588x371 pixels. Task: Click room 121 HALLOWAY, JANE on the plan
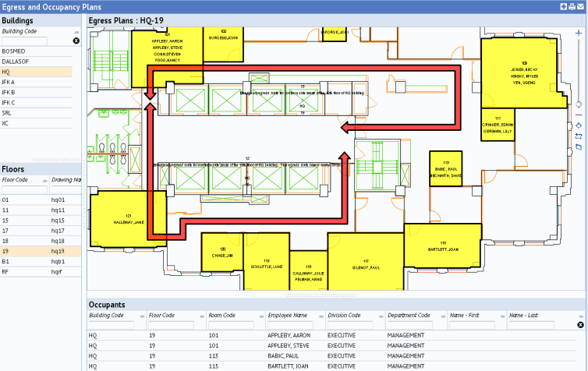[x=120, y=221]
